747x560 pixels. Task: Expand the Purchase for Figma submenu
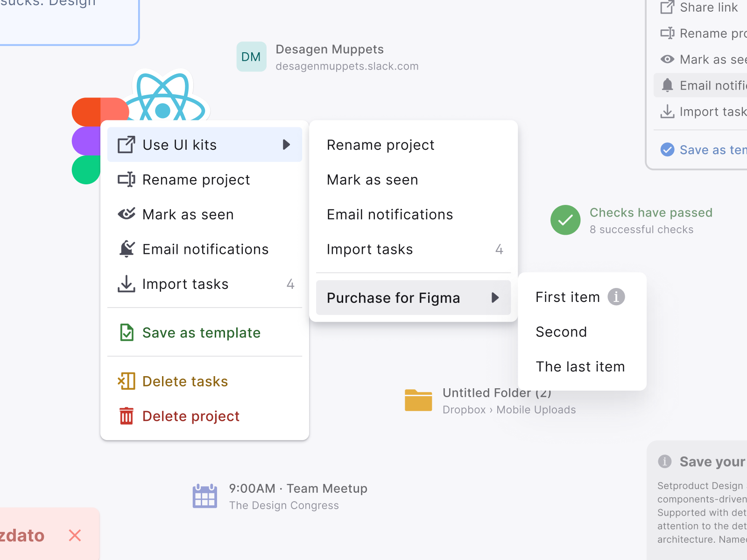tap(495, 298)
